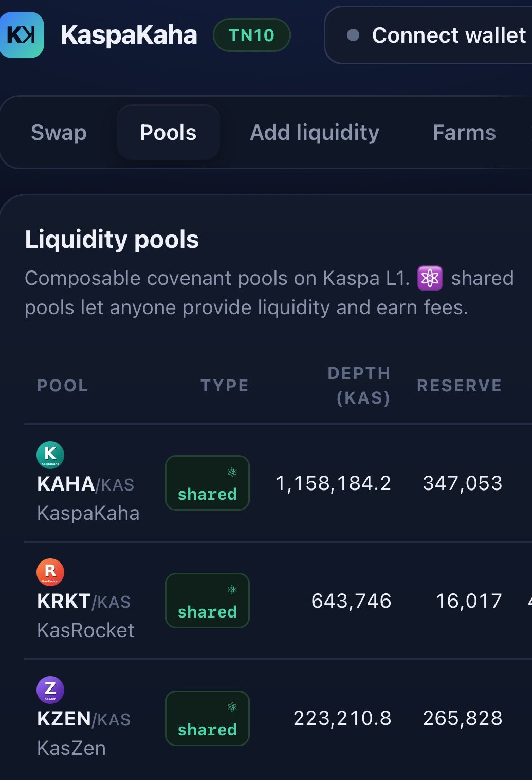The height and width of the screenshot is (780, 532).
Task: Open the KRKT/KAS pool name
Action: click(84, 601)
